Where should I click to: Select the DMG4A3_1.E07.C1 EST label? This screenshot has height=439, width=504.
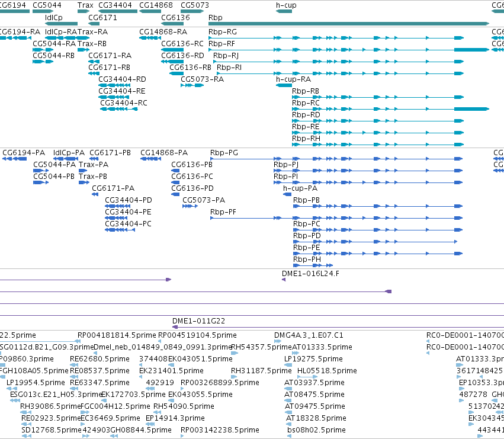click(x=309, y=335)
